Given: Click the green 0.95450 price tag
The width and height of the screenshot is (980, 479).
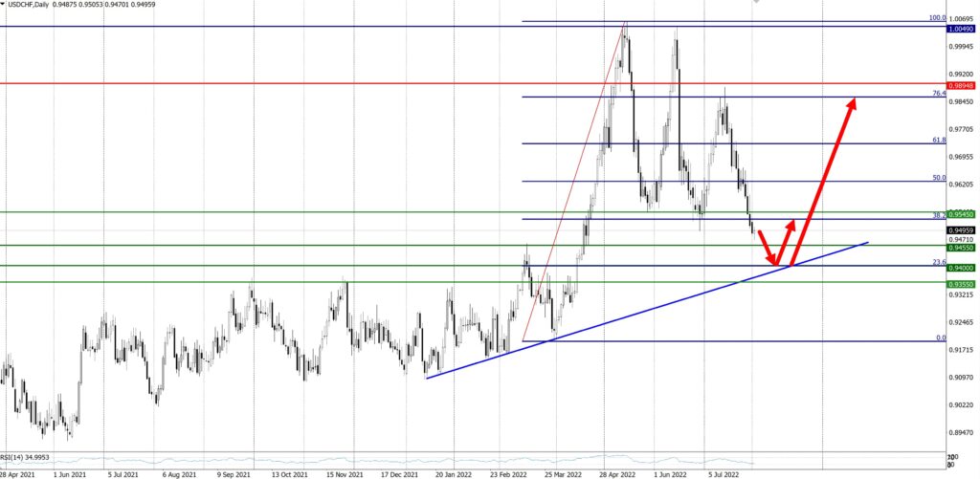Looking at the screenshot, I should (962, 214).
